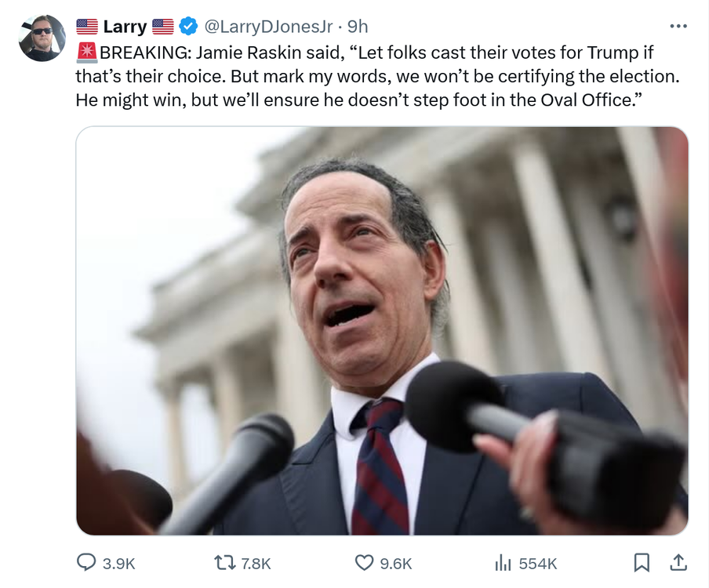Click the red siren emoji before BREAKING
The image size is (709, 588).
click(87, 53)
